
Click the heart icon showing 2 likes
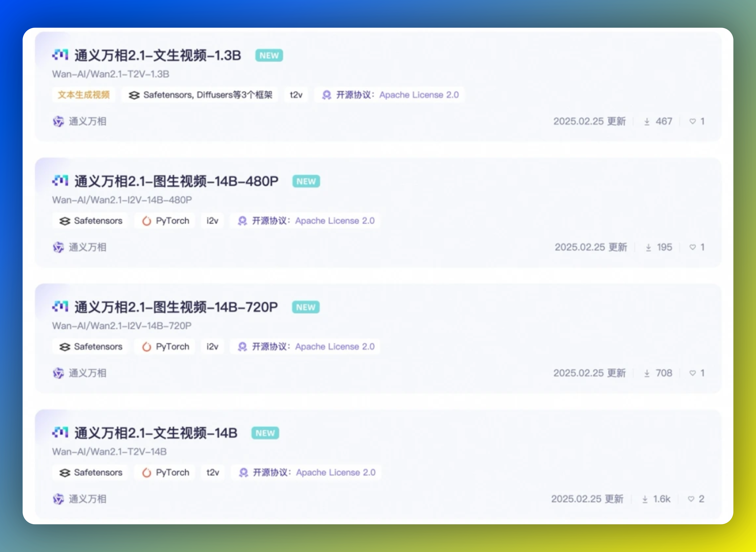point(691,499)
